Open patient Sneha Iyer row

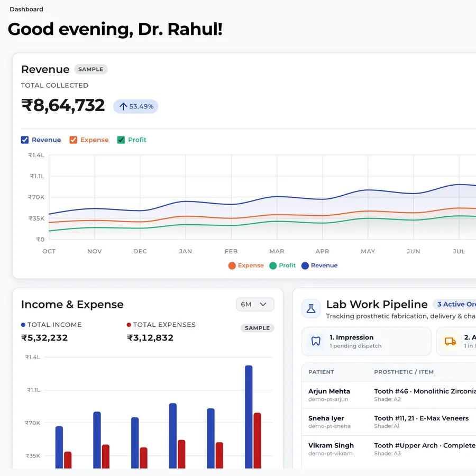tap(389, 422)
